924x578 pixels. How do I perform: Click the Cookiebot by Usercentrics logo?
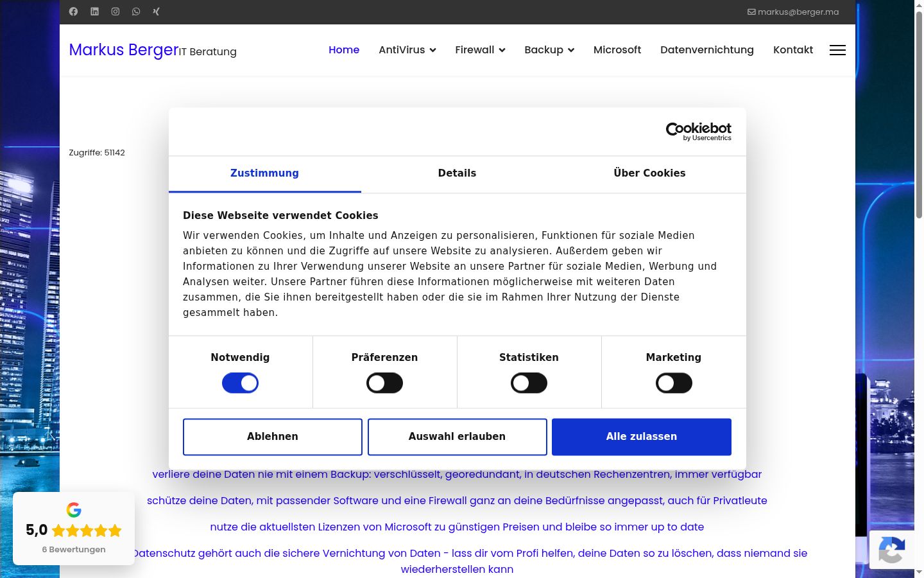698,131
